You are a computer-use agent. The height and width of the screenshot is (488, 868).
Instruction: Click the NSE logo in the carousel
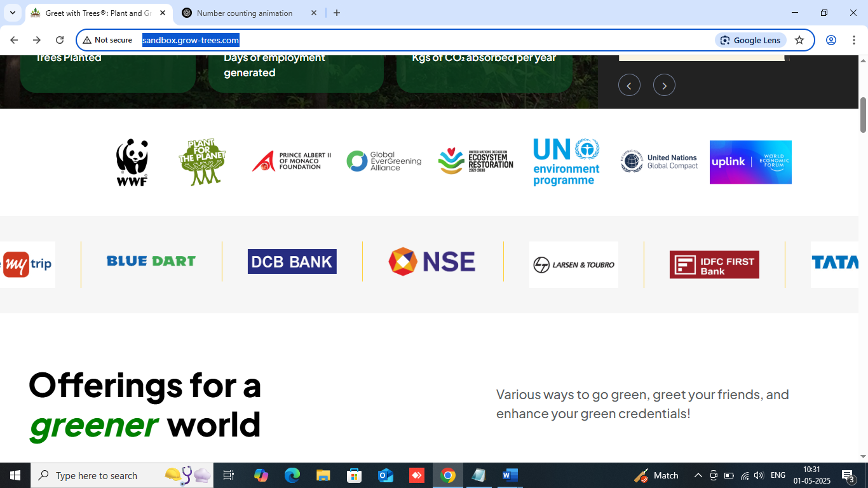pos(432,262)
